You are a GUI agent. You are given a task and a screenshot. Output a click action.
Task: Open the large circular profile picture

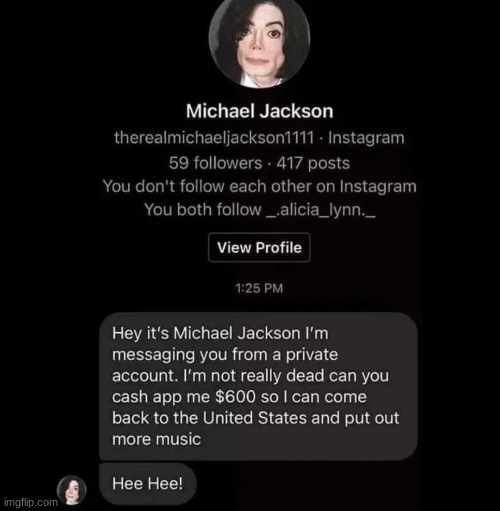pyautogui.click(x=259, y=38)
